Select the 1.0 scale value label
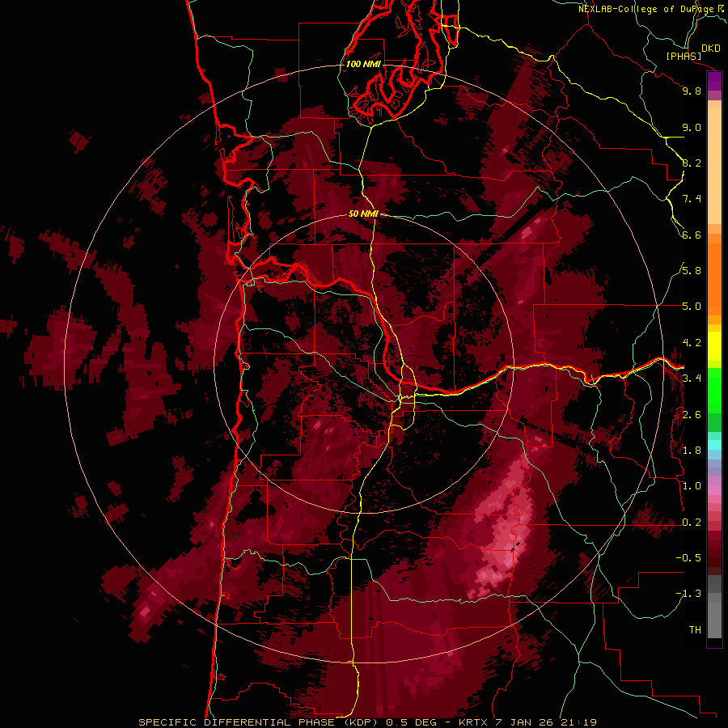The height and width of the screenshot is (728, 728). click(692, 486)
